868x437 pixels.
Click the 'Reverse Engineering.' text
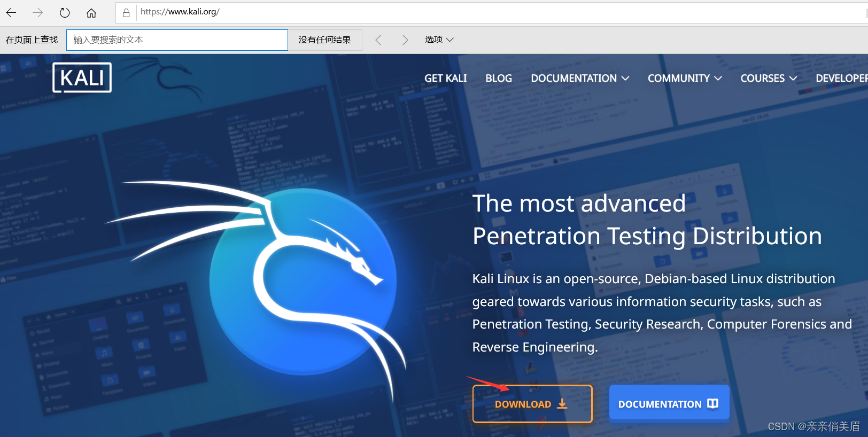tap(535, 347)
